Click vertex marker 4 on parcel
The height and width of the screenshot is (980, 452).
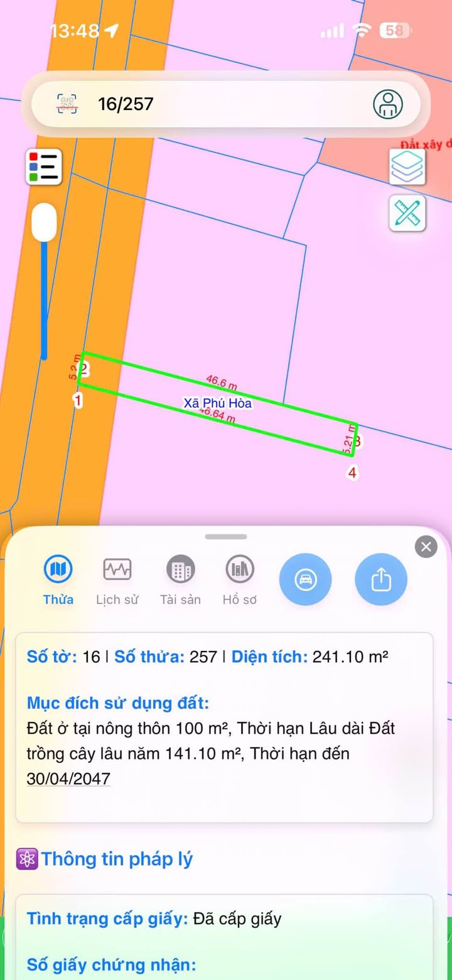(353, 473)
